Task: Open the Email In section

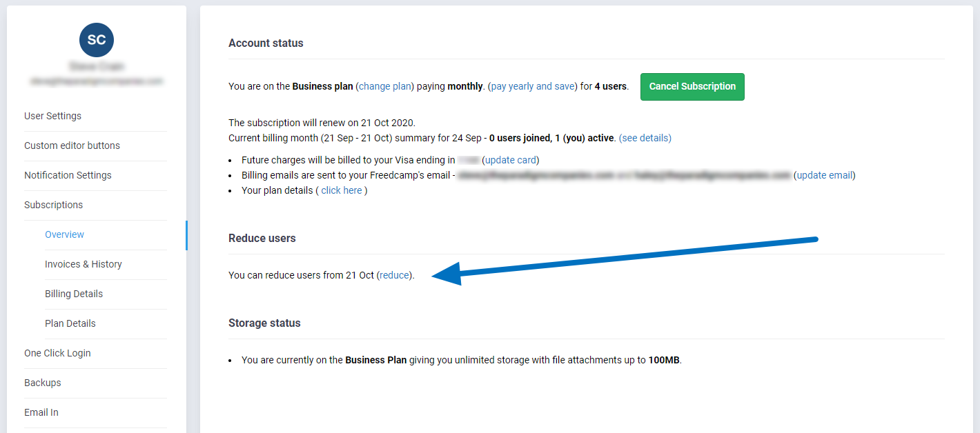Action: point(41,412)
